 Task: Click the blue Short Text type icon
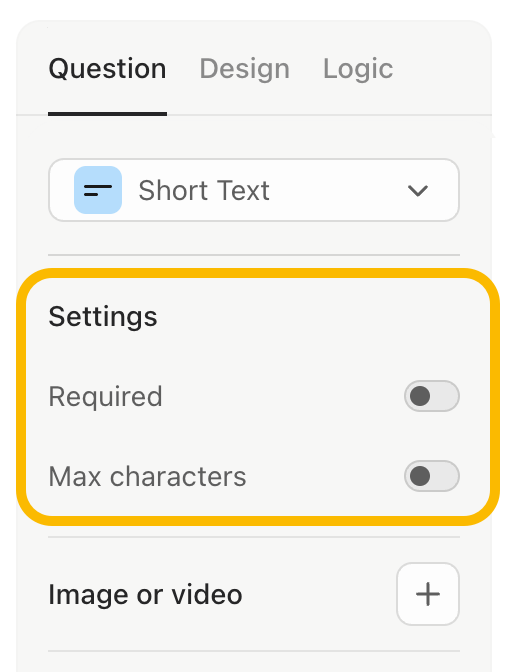(x=98, y=190)
